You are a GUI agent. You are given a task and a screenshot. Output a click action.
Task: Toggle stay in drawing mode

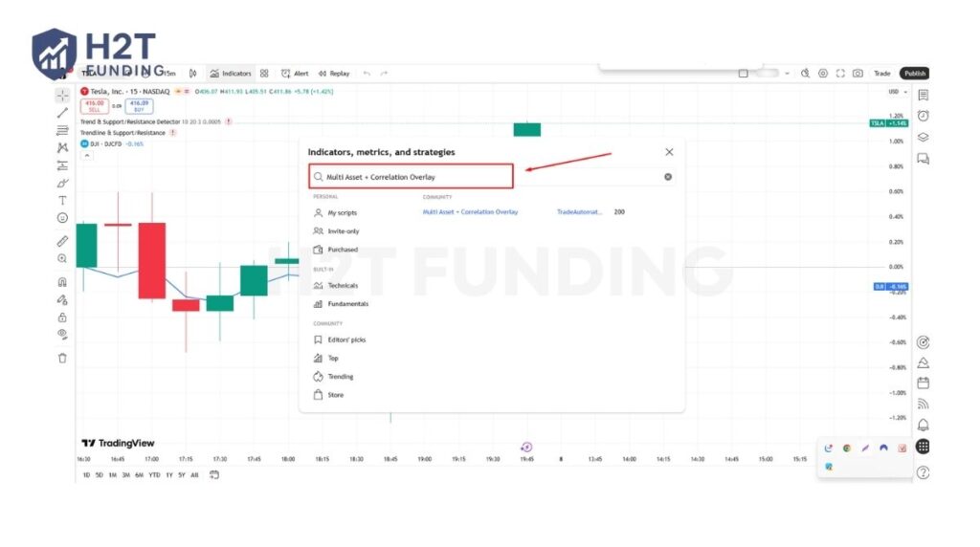62,299
